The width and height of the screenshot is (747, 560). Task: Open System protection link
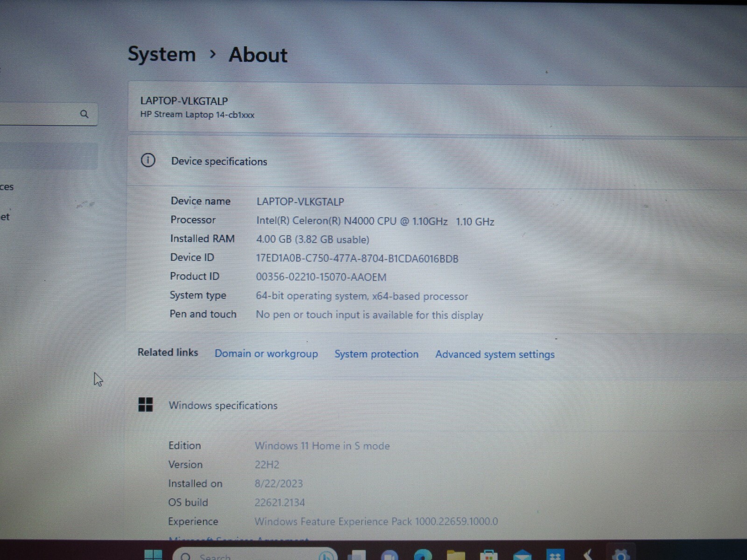coord(376,354)
